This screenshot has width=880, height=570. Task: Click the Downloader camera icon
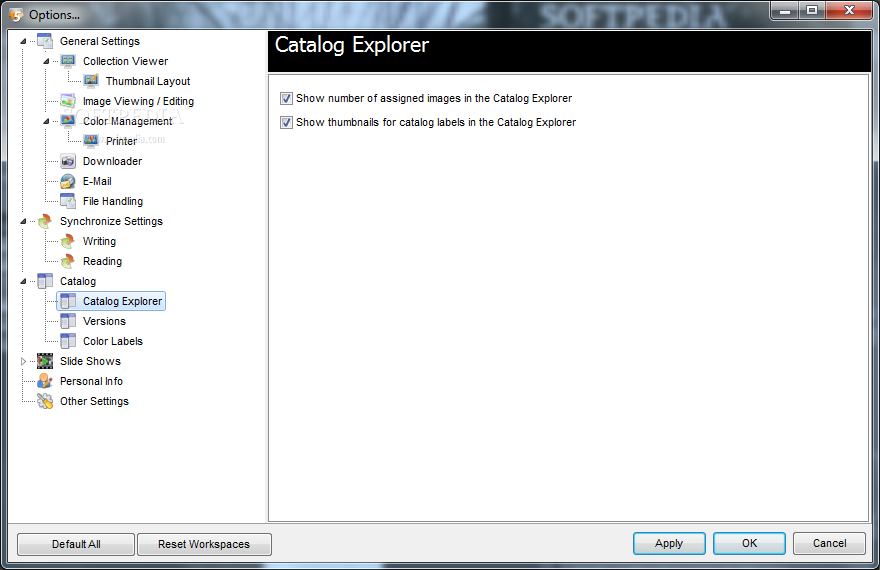[x=68, y=161]
